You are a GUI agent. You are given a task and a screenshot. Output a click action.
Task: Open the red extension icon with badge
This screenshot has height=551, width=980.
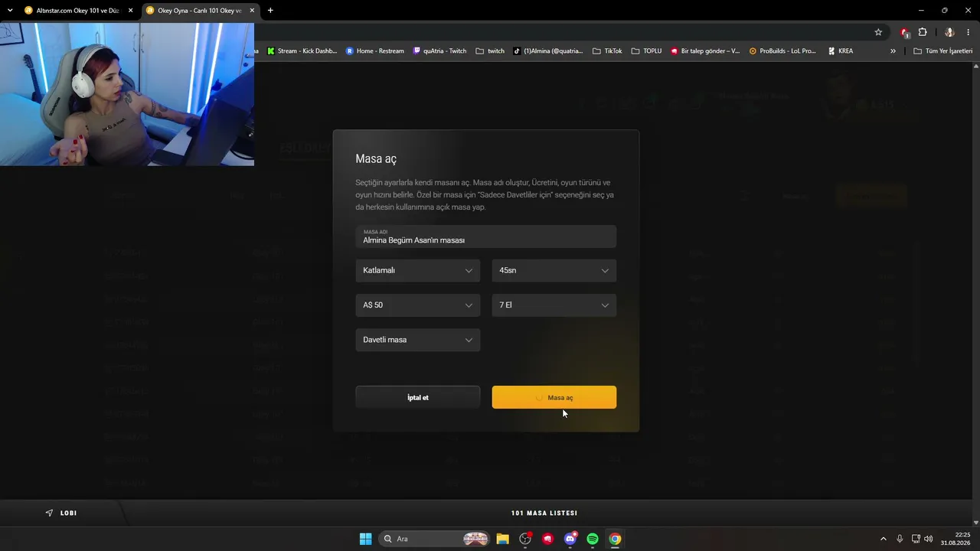click(x=905, y=32)
